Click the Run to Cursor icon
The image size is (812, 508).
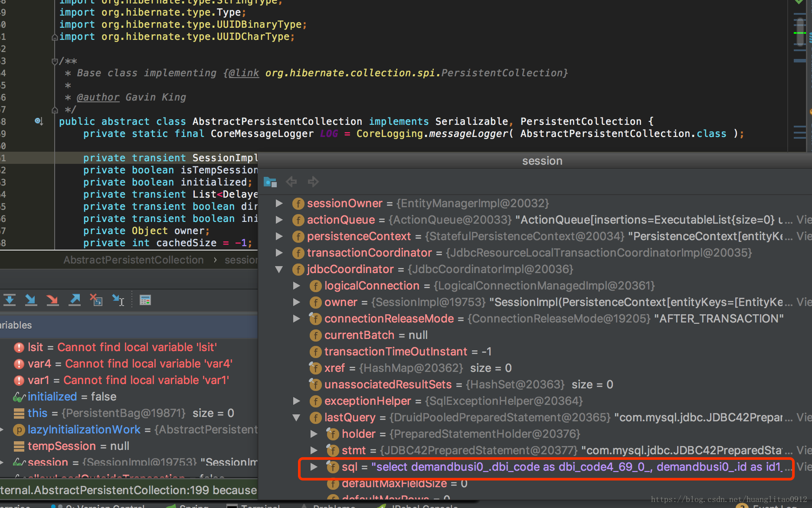click(x=118, y=300)
